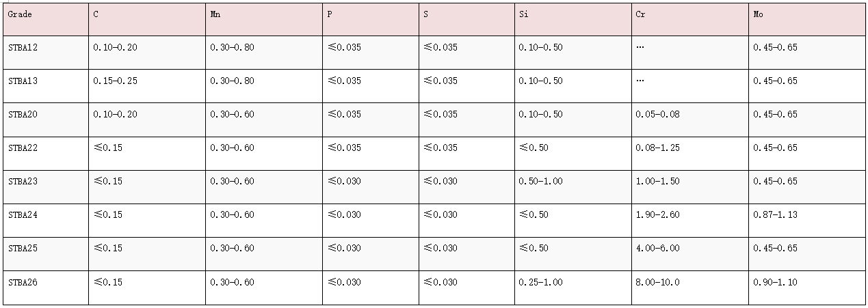Click the STBA13 grade cell

pyautogui.click(x=23, y=81)
